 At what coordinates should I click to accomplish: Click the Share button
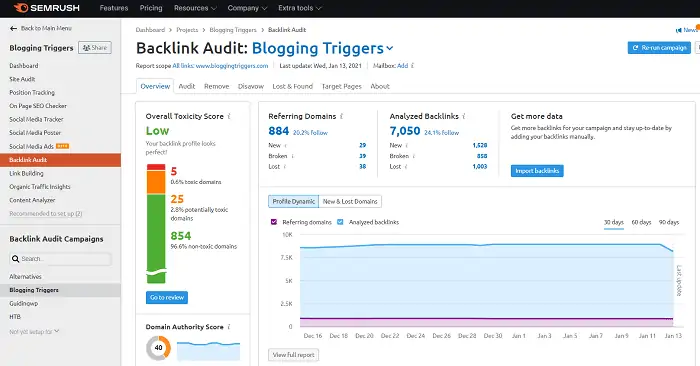(x=95, y=48)
